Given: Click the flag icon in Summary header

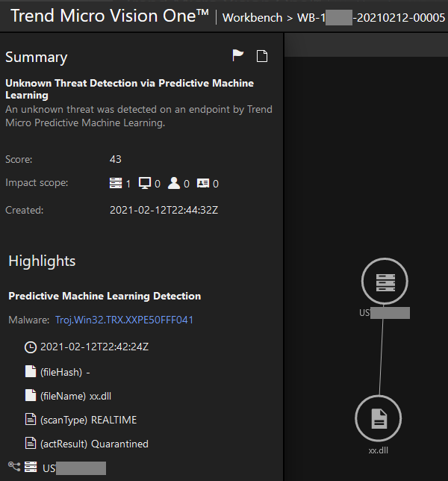Looking at the screenshot, I should (x=238, y=56).
